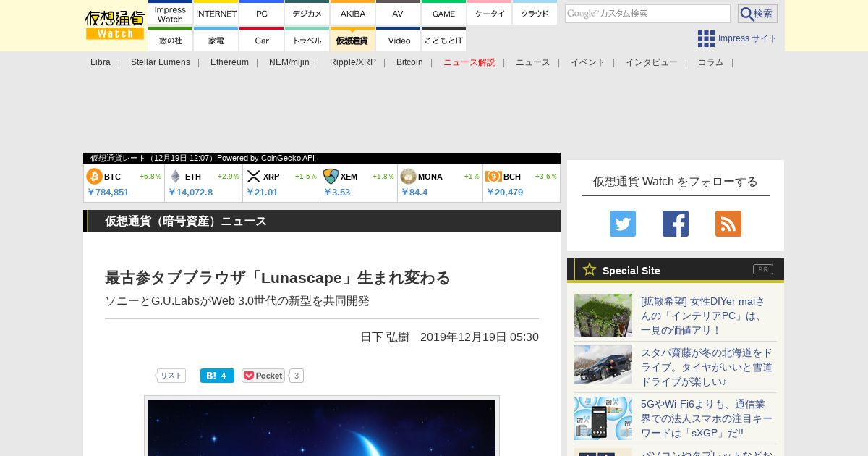Open the Facebook follow icon
The width and height of the screenshot is (868, 456).
(x=676, y=224)
